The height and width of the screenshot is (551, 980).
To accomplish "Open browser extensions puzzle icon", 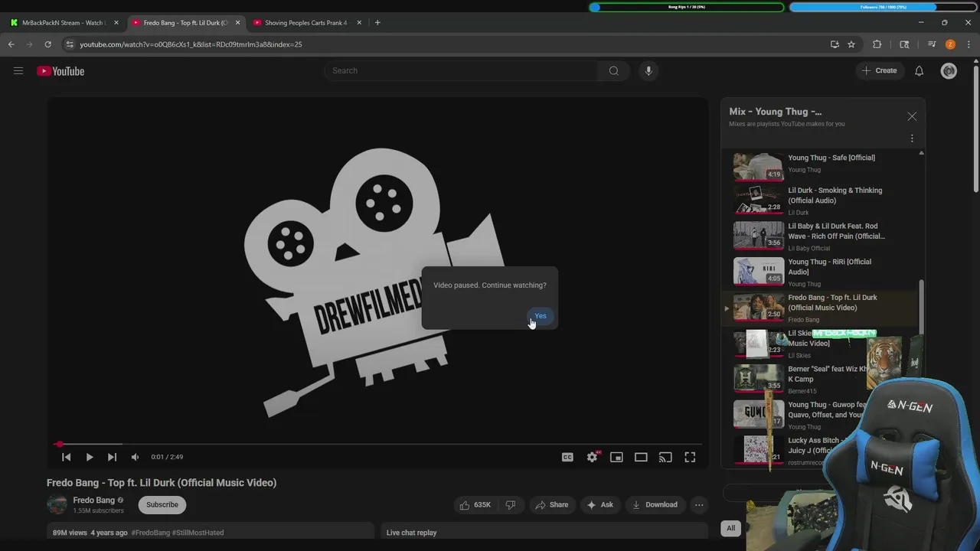I will click(877, 44).
